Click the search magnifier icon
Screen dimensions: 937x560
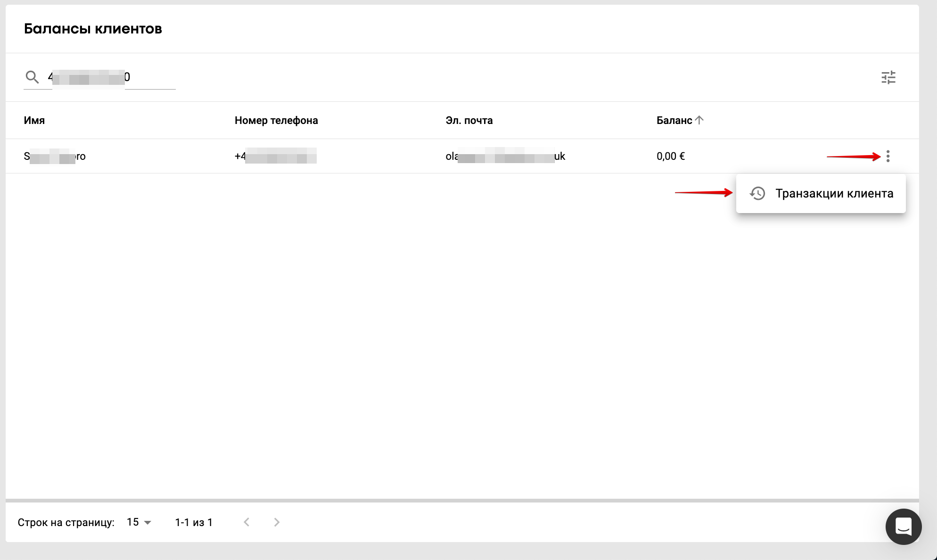[x=32, y=77]
